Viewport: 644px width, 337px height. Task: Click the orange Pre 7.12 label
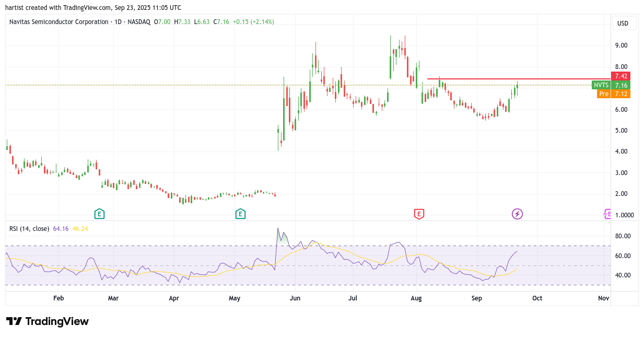[614, 94]
